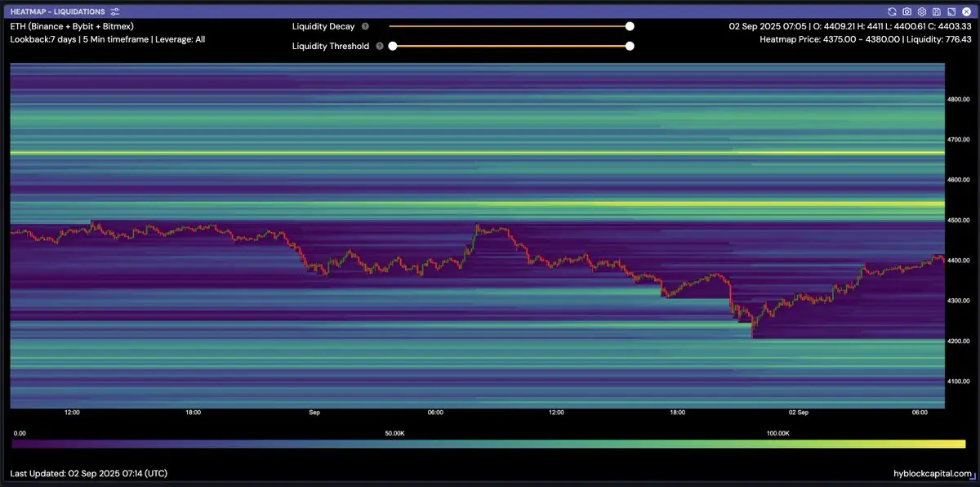The height and width of the screenshot is (487, 980).
Task: Click the Liquidity Decay slider handle
Action: coord(630,26)
